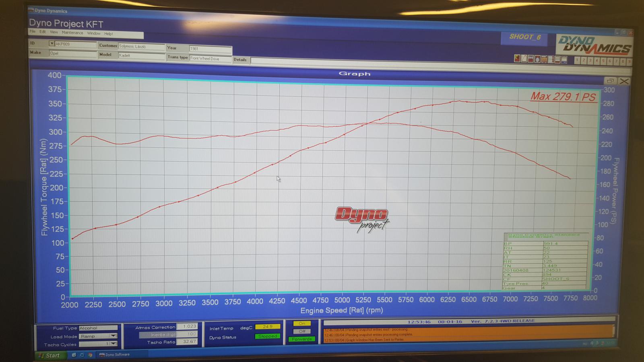Expand the vehicle ID dropdown
This screenshot has width=644, height=362.
(52, 43)
